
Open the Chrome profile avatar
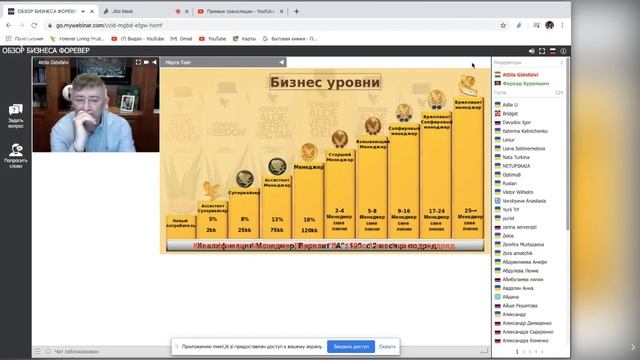[x=549, y=25]
